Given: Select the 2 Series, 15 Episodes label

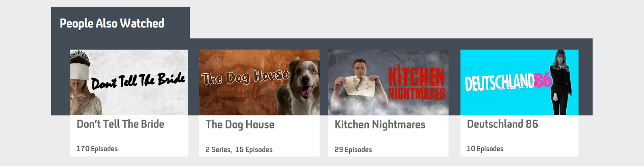Looking at the screenshot, I should click(x=239, y=149).
